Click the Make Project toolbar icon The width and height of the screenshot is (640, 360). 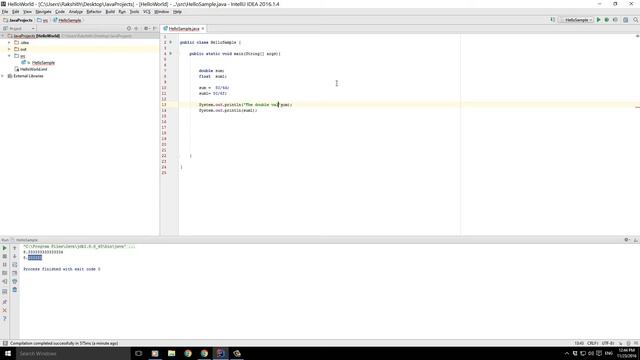[553, 20]
